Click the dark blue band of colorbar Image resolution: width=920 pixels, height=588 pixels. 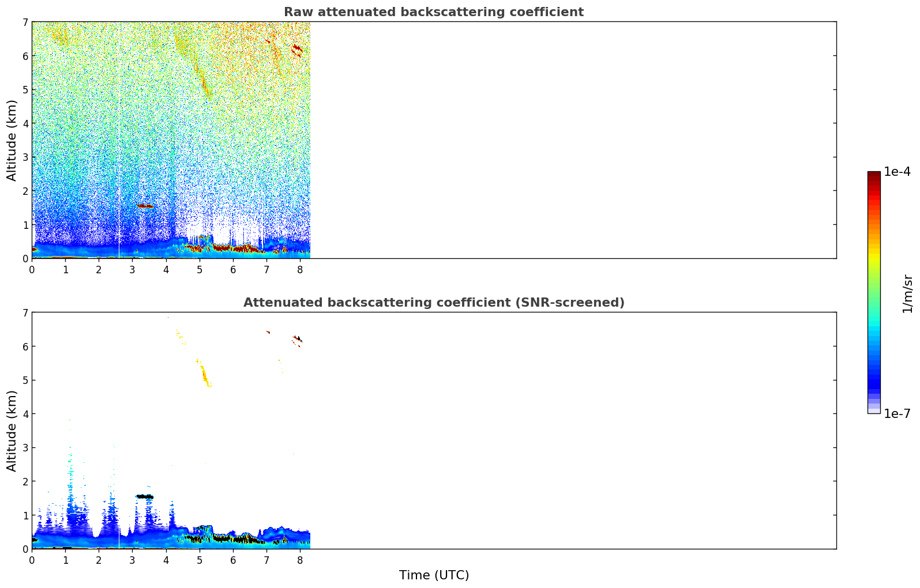pos(874,380)
